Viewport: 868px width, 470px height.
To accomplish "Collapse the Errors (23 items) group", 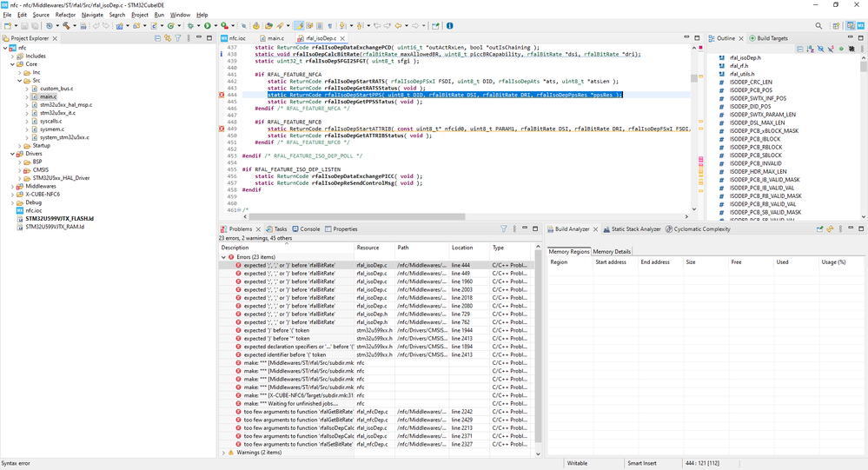I will point(223,257).
